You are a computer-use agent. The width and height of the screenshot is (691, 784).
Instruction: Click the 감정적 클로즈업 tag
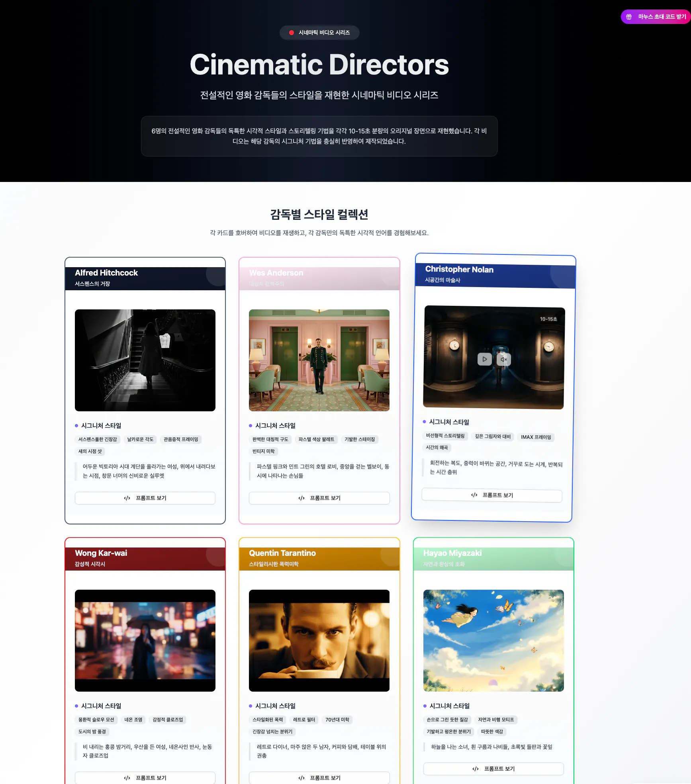point(168,720)
